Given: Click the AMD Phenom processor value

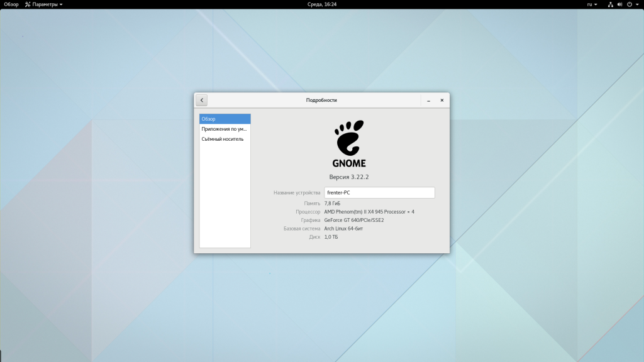Looking at the screenshot, I should point(369,212).
